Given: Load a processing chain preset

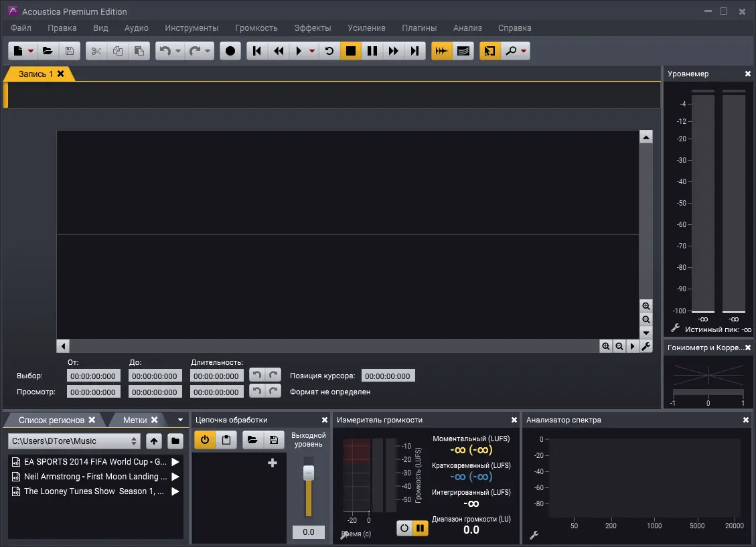Looking at the screenshot, I should 252,439.
